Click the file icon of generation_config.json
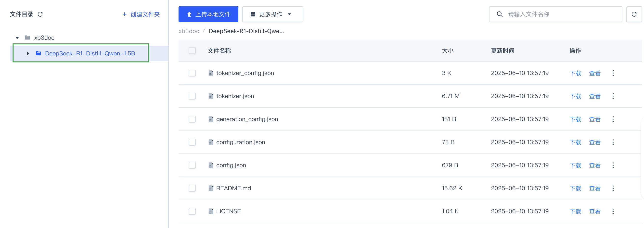This screenshot has height=228, width=644. coord(211,119)
